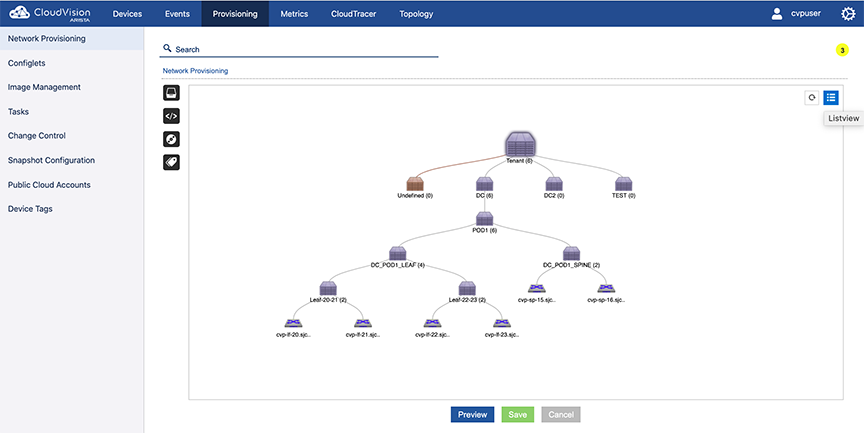864x433 pixels.
Task: Switch to Listview with the list icon
Action: (x=830, y=98)
